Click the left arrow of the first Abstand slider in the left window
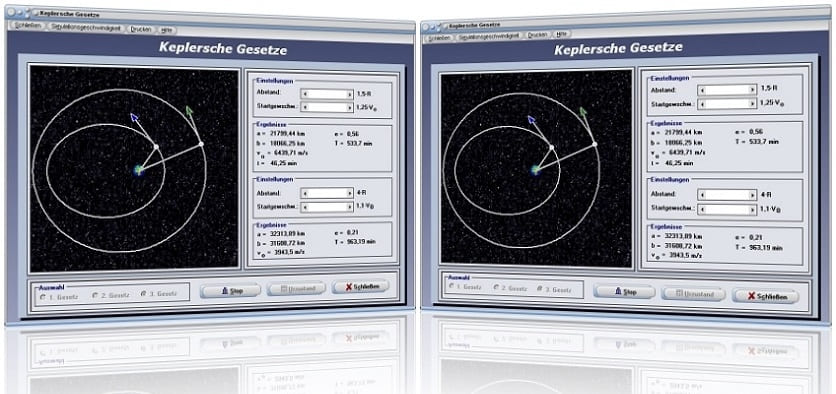The width and height of the screenshot is (836, 394). pos(305,94)
